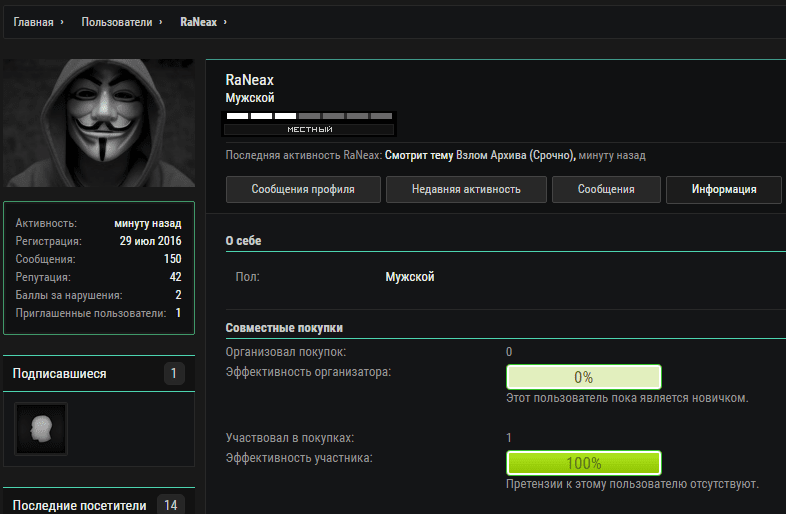The image size is (786, 514).
Task: Open the Недавняя активность tab
Action: (466, 189)
